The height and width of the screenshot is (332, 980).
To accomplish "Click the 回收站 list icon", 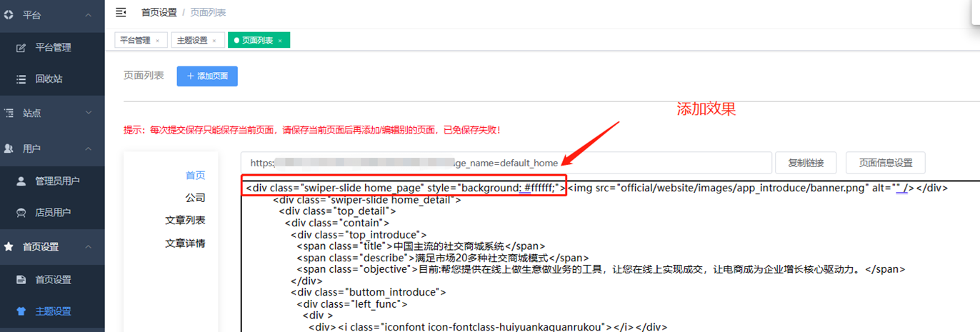I will (21, 79).
